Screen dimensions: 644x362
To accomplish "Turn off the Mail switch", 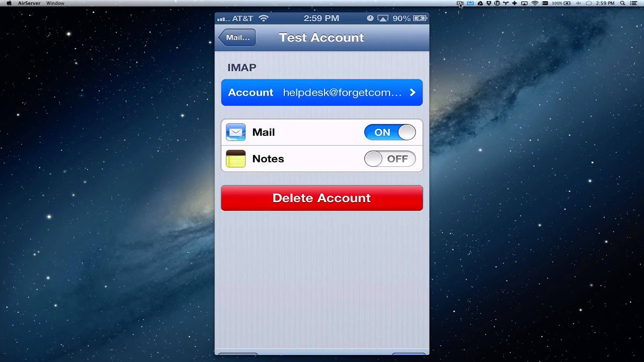I will pos(390,132).
